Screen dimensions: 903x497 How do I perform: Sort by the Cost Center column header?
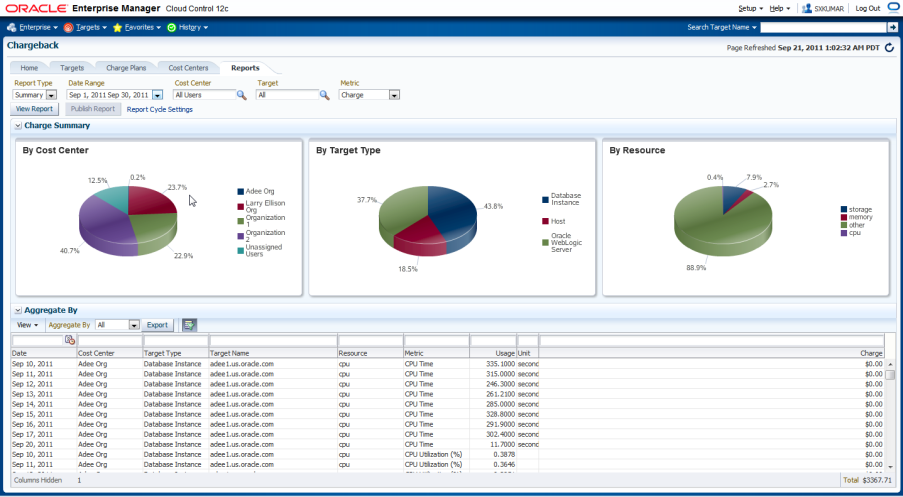pos(109,353)
